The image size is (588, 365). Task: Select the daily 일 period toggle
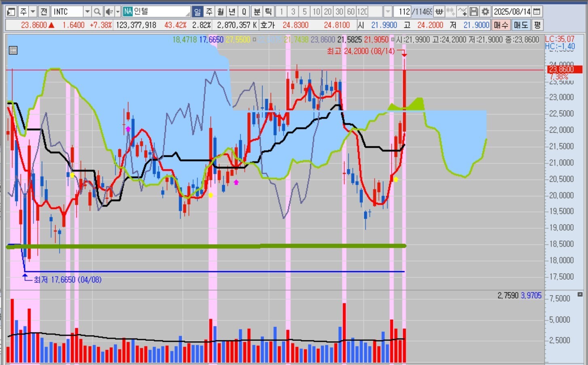pyautogui.click(x=197, y=12)
